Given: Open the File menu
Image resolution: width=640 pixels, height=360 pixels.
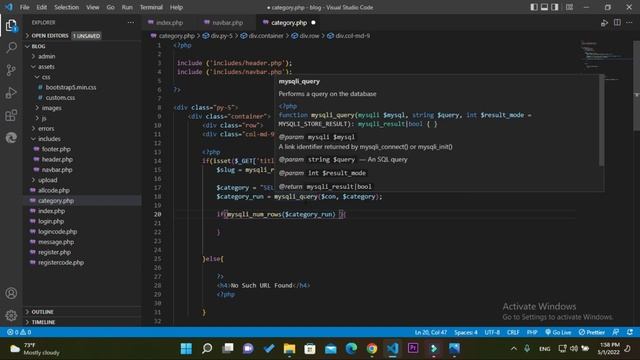Looking at the screenshot, I should 24,7.
